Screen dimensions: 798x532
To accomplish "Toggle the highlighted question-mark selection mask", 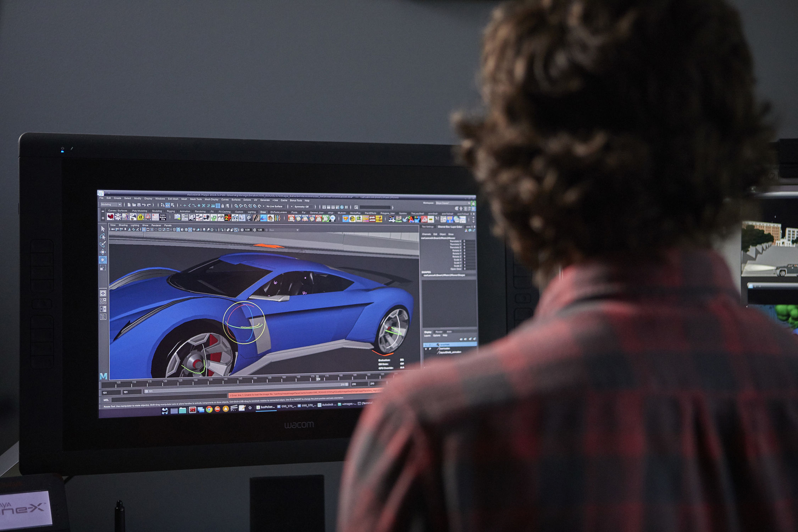I will 218,206.
